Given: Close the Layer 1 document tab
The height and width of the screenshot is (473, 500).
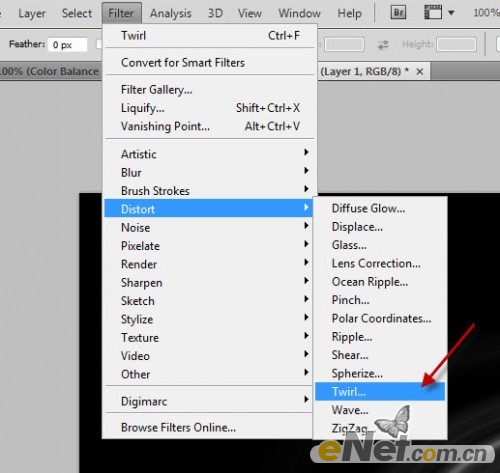Looking at the screenshot, I should (x=420, y=71).
